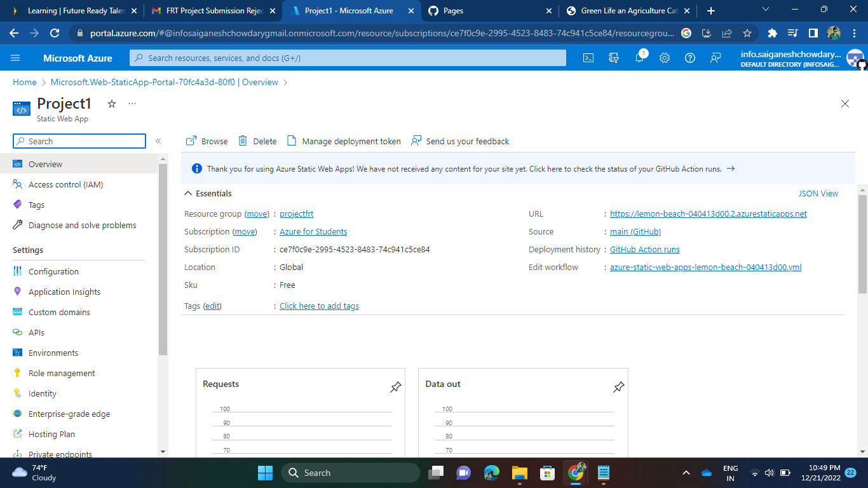Image resolution: width=868 pixels, height=488 pixels.
Task: Click Manage deployment token
Action: (344, 141)
